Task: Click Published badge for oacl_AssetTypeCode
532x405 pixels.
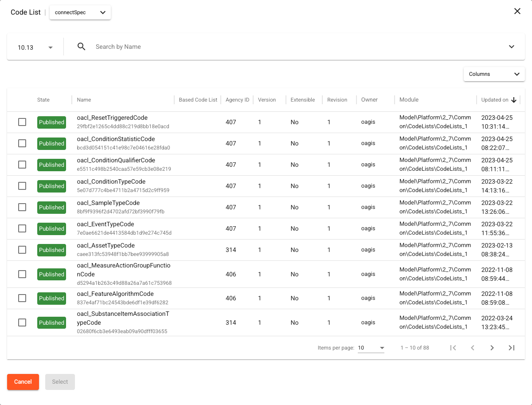Action: click(51, 250)
